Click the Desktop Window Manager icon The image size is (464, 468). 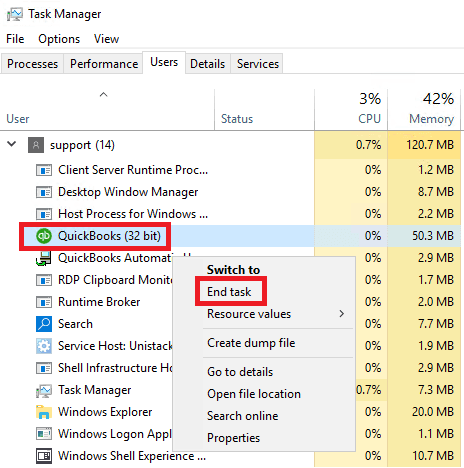(x=44, y=192)
